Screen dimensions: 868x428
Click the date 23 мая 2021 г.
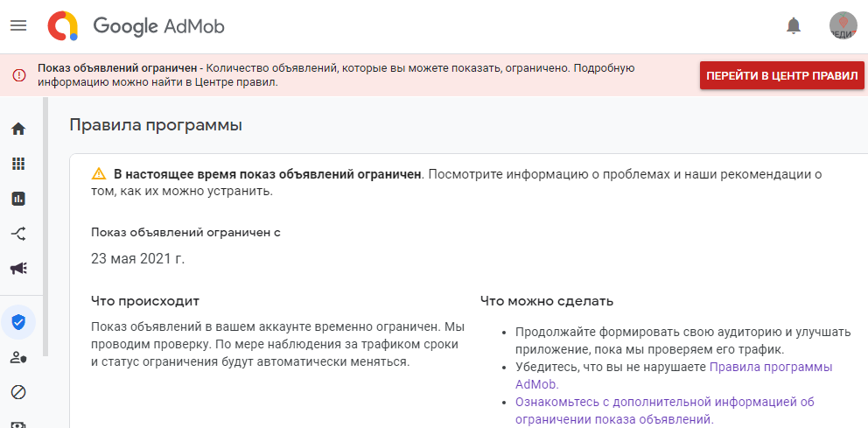(138, 258)
